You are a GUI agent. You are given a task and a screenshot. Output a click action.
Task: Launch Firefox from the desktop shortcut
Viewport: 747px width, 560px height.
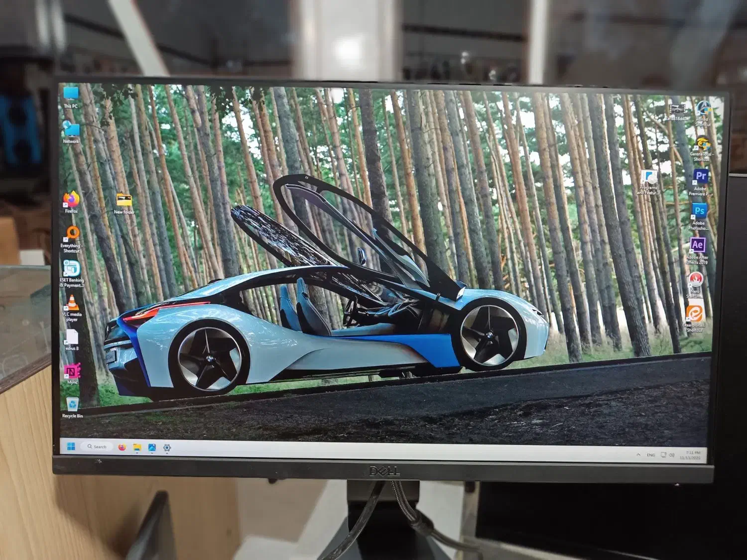pos(71,202)
